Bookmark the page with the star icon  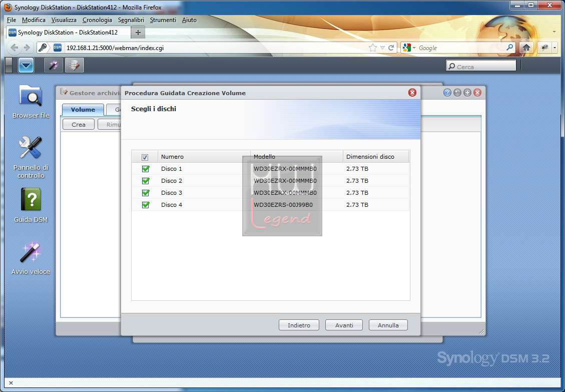pos(373,48)
